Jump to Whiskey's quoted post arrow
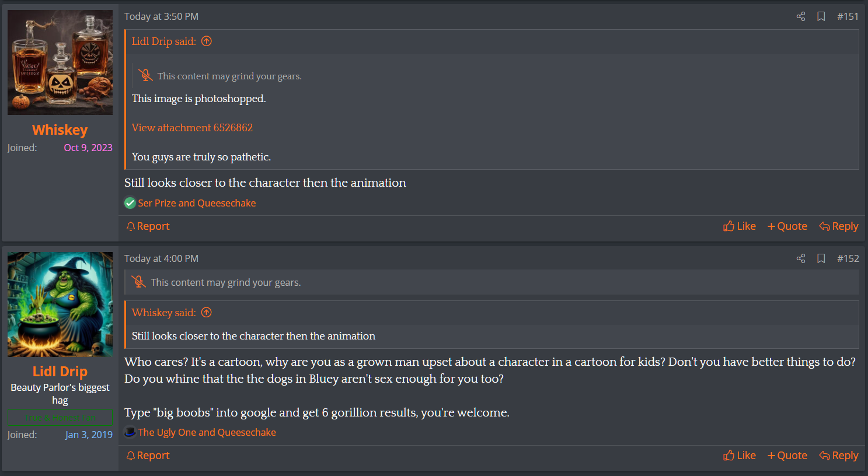Image resolution: width=868 pixels, height=476 pixels. 207,313
